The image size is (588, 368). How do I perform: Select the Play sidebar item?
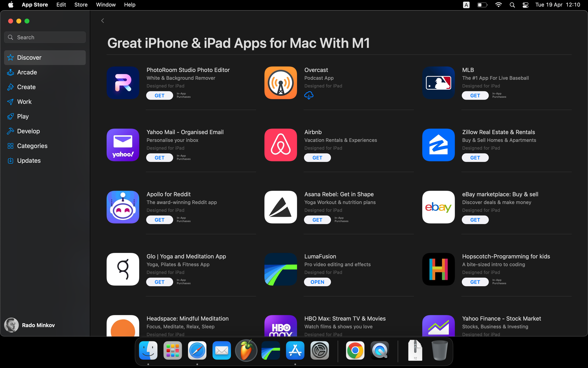pos(45,116)
